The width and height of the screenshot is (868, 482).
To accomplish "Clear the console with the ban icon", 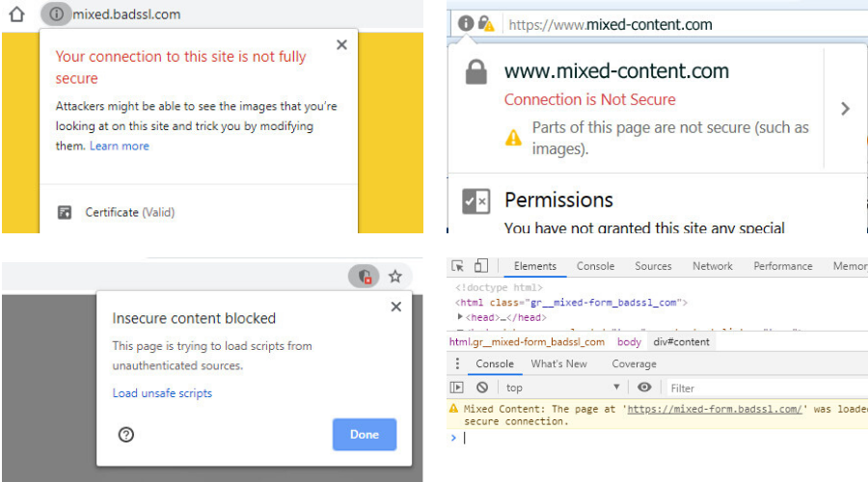I will click(481, 388).
